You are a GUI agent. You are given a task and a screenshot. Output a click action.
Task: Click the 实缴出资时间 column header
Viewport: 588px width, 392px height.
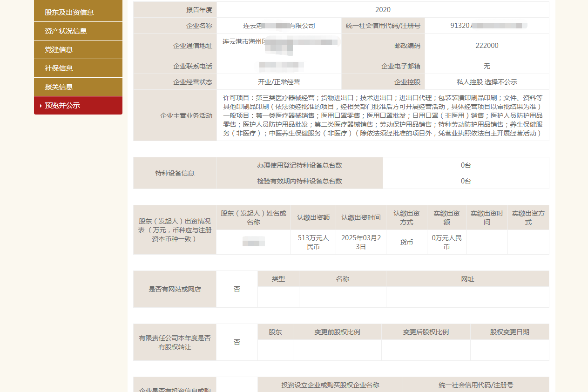click(487, 217)
